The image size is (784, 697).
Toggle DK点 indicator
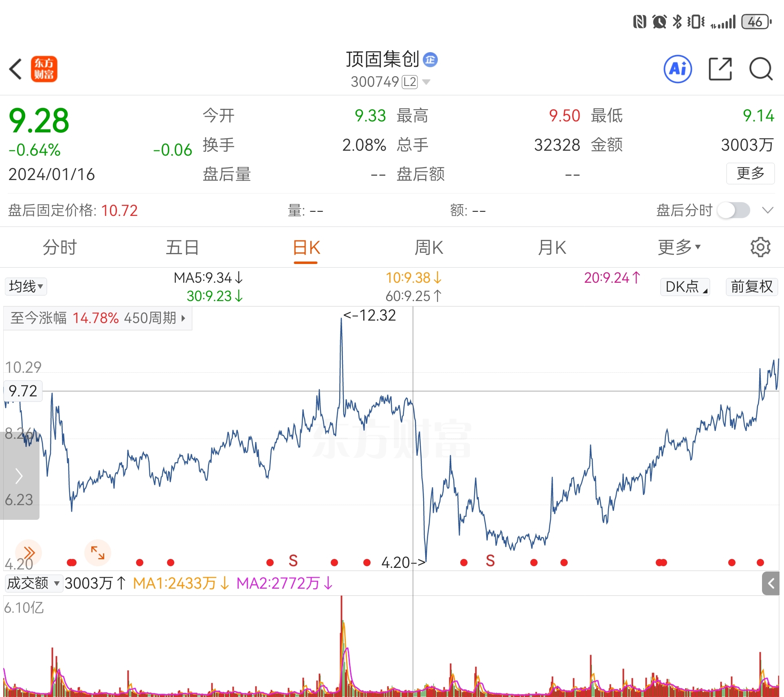(x=685, y=287)
